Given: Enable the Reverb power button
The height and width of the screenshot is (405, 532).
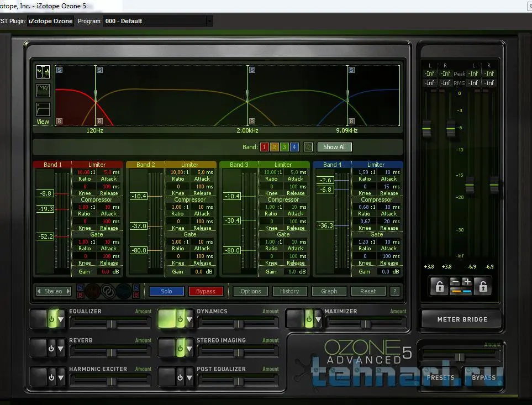Looking at the screenshot, I should coord(51,348).
